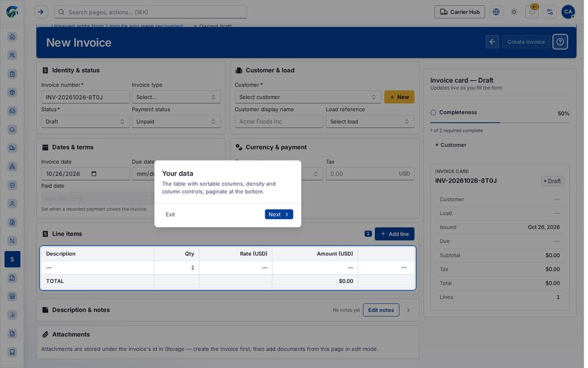The image size is (588, 368).
Task: Click the yellow New customer button
Action: 399,97
